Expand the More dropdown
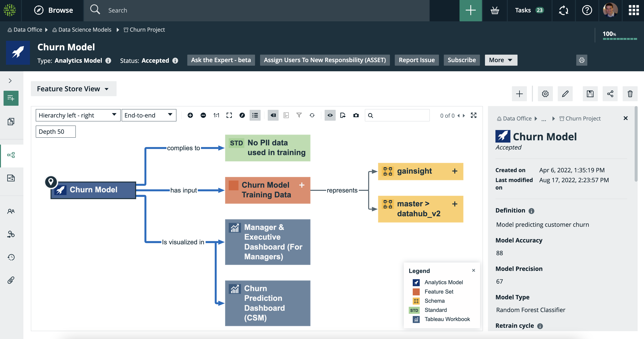Image resolution: width=644 pixels, height=339 pixels. click(x=501, y=60)
